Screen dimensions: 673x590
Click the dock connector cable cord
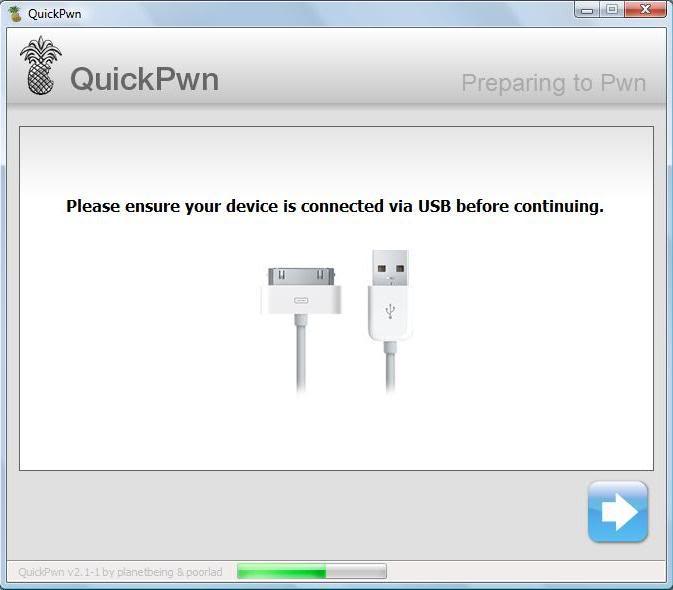point(301,354)
